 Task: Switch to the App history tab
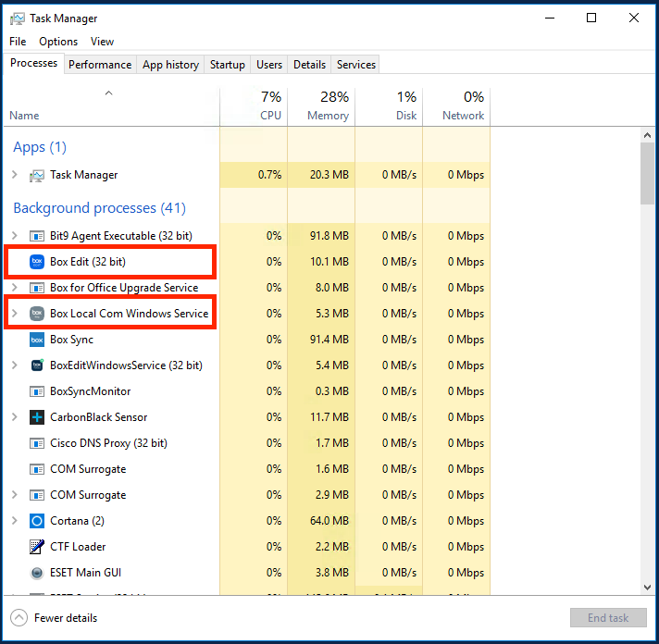170,65
